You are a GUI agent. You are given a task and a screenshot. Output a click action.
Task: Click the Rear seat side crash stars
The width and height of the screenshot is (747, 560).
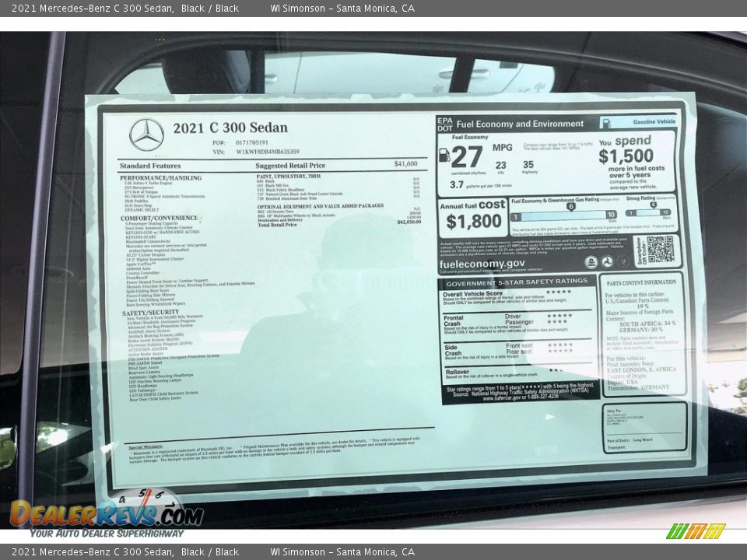[559, 351]
